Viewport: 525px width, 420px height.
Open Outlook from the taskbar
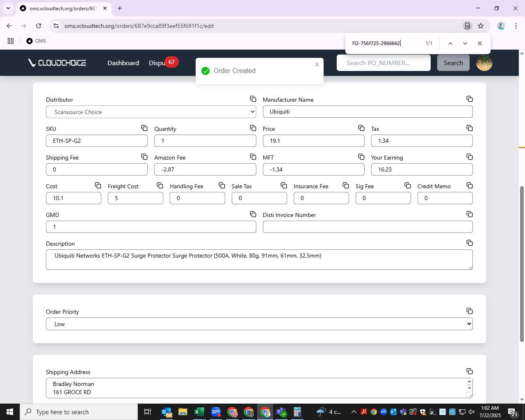167,412
